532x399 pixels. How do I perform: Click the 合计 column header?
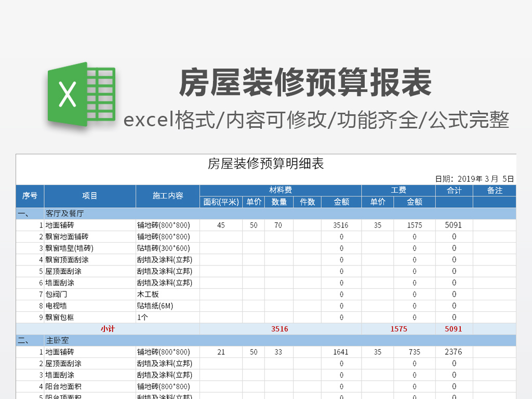point(454,191)
